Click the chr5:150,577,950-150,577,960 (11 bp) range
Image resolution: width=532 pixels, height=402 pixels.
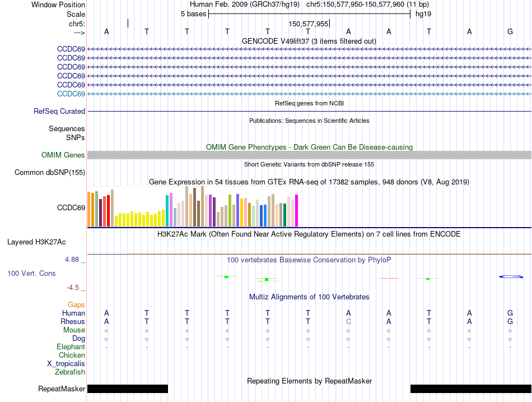coord(367,4)
